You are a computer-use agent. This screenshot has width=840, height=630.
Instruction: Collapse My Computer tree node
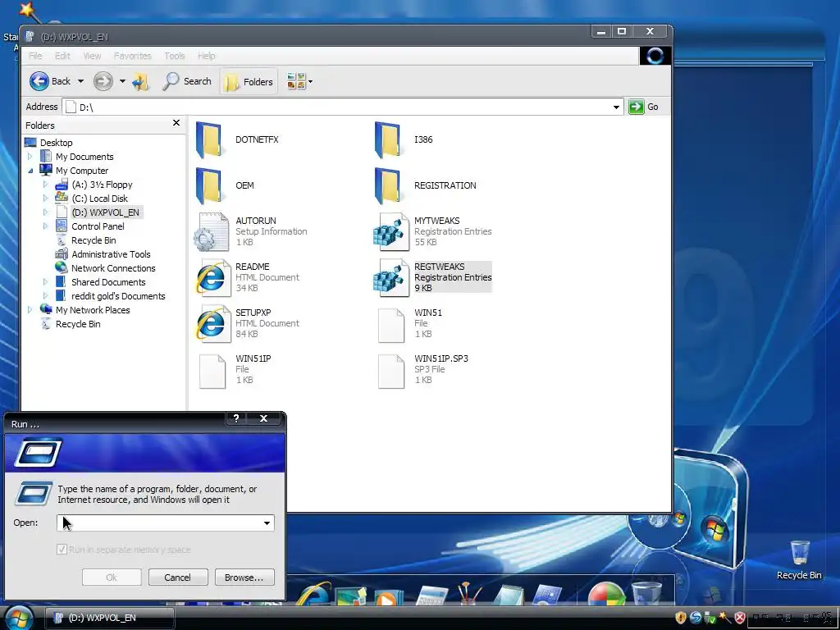coord(30,171)
